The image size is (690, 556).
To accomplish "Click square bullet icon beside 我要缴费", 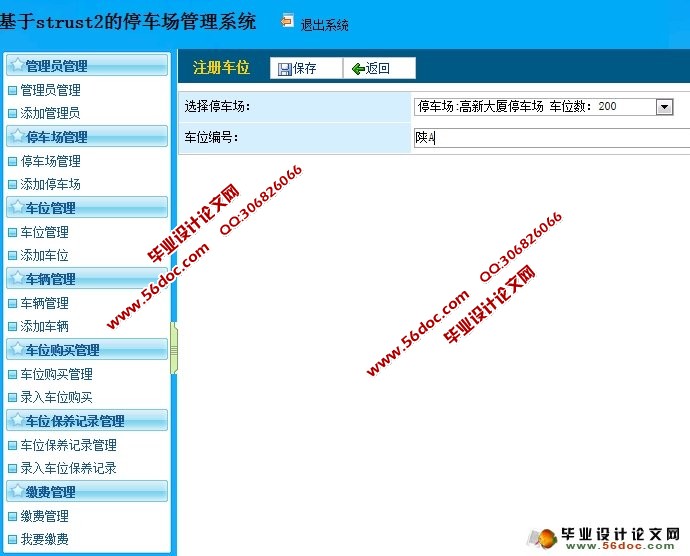I will pos(13,539).
